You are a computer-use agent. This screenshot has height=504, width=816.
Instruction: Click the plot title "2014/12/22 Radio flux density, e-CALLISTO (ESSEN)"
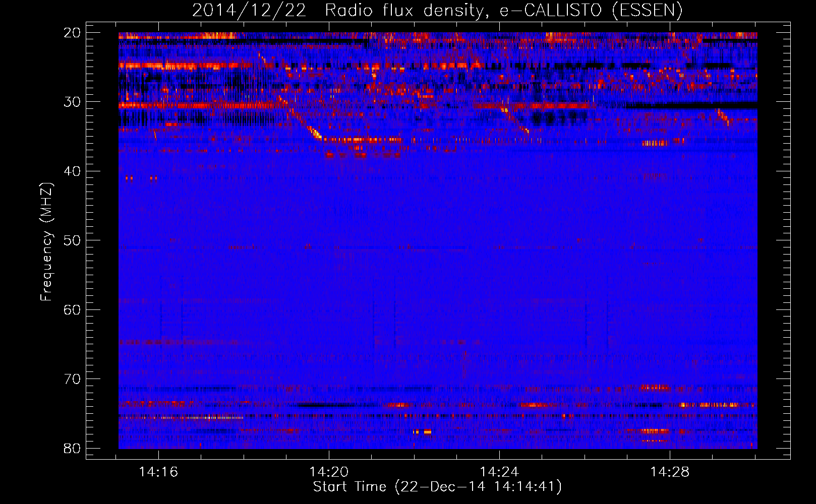tap(437, 10)
